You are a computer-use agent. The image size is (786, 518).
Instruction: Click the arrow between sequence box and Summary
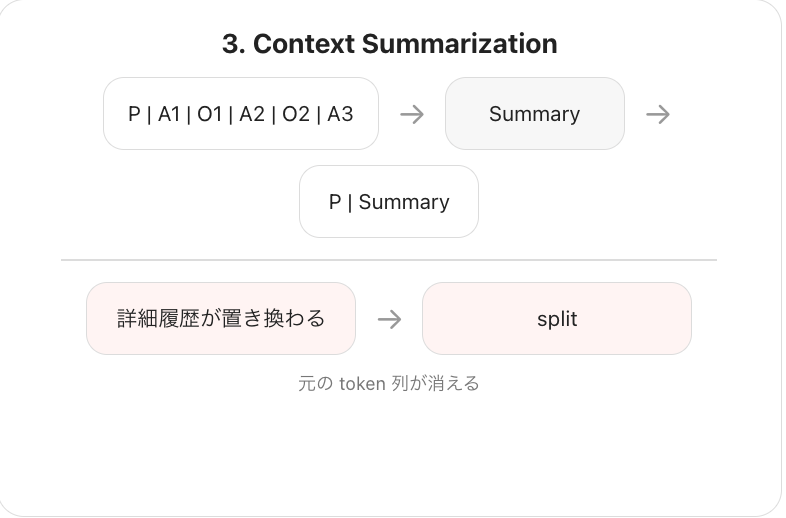coord(412,114)
